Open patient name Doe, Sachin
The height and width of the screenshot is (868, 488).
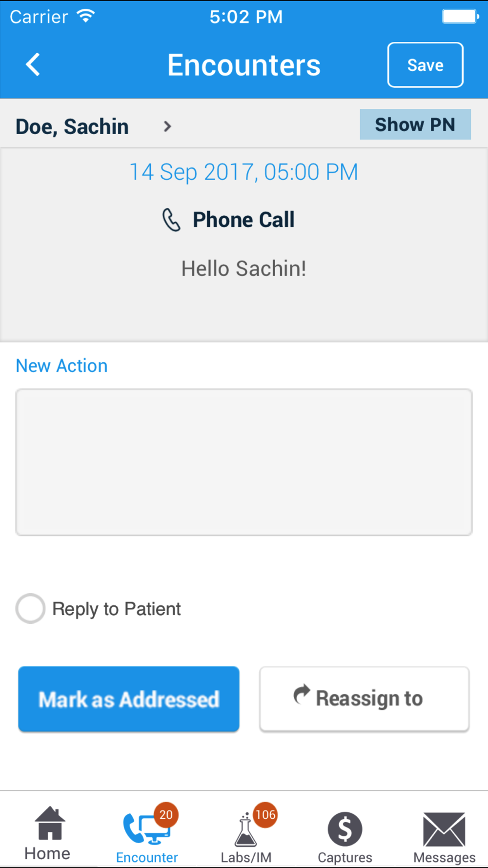tap(72, 126)
